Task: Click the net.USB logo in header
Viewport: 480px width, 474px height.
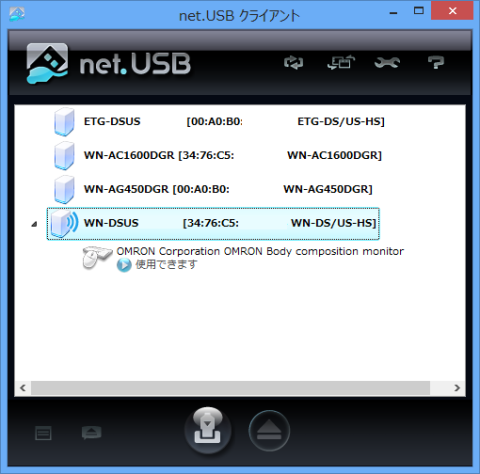Action: [x=109, y=63]
